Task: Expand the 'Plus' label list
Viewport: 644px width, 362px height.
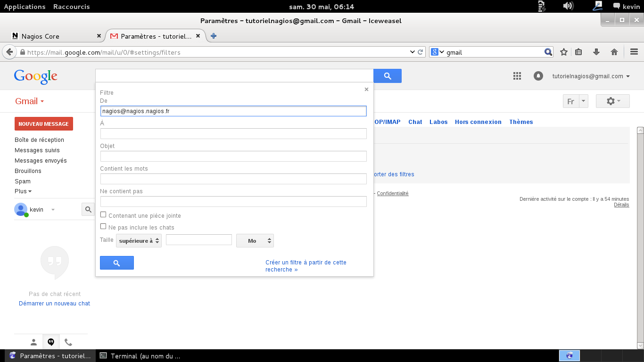Action: [x=23, y=191]
